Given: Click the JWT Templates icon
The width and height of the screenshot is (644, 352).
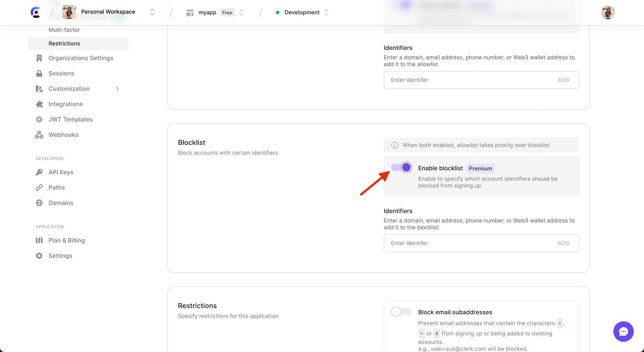Looking at the screenshot, I should pyautogui.click(x=39, y=119).
